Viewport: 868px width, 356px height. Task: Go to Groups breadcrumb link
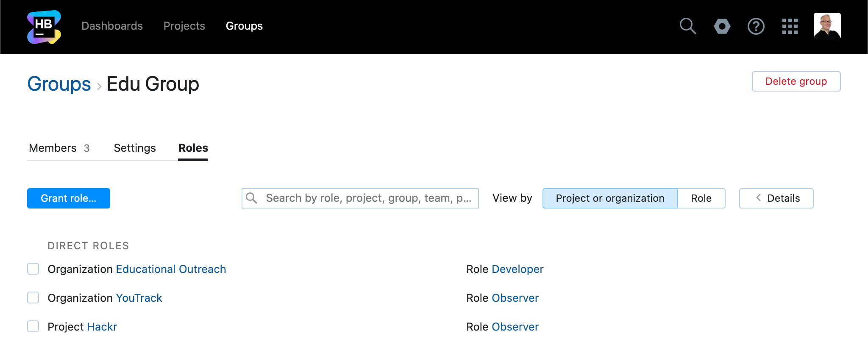pos(59,84)
